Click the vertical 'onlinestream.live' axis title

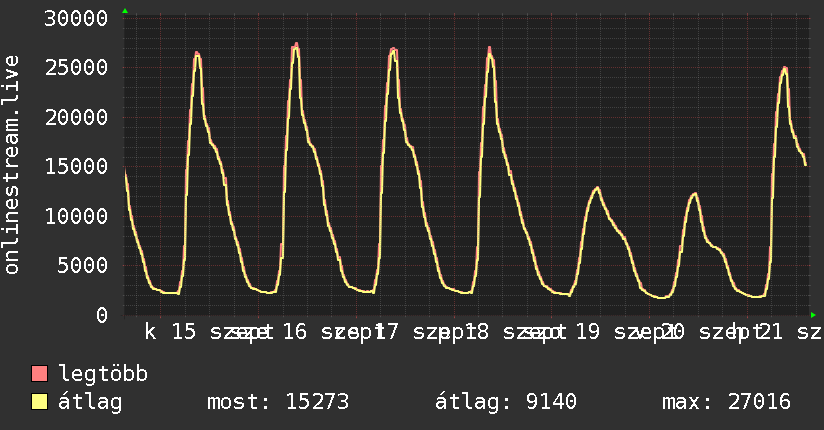[11, 165]
